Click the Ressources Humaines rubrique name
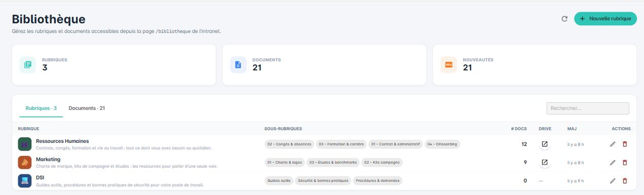Screen dimensions: 644x195 coord(62,141)
